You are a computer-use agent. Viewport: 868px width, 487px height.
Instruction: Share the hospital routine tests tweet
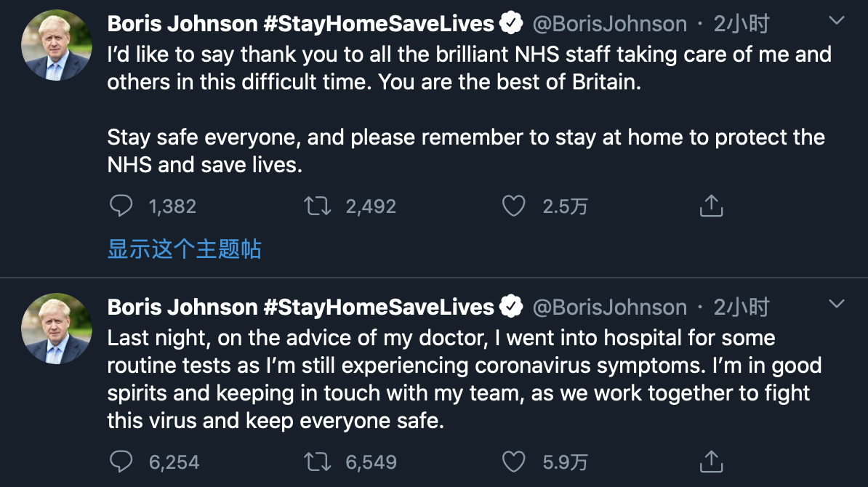click(711, 461)
